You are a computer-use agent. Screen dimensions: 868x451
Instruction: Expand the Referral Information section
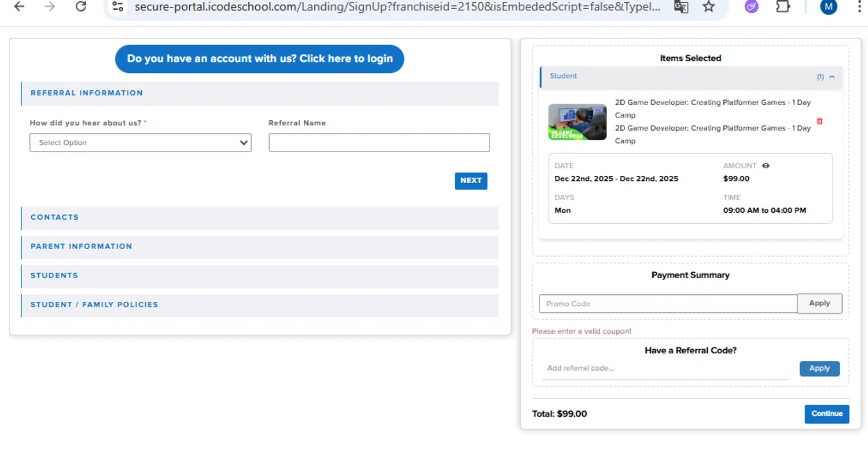pos(260,93)
